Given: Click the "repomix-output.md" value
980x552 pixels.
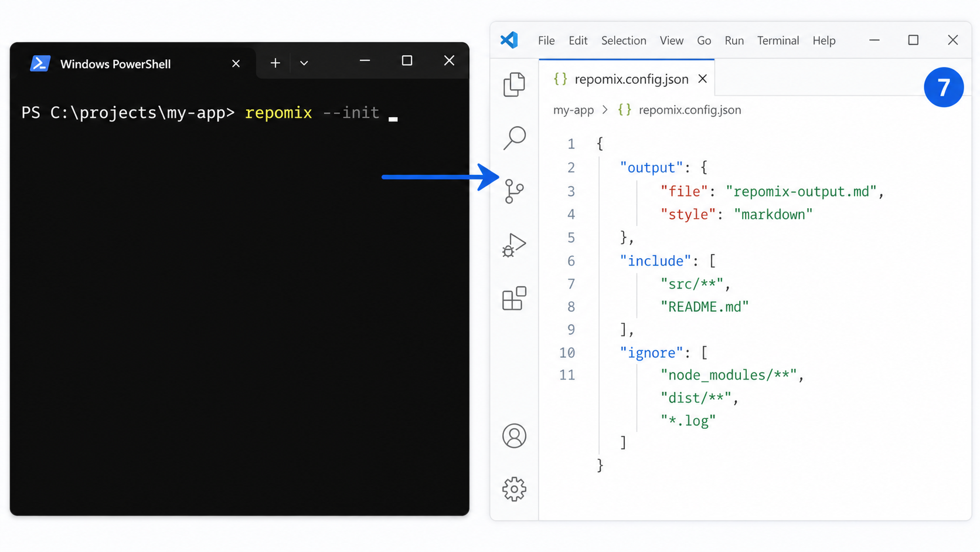Looking at the screenshot, I should [x=801, y=191].
